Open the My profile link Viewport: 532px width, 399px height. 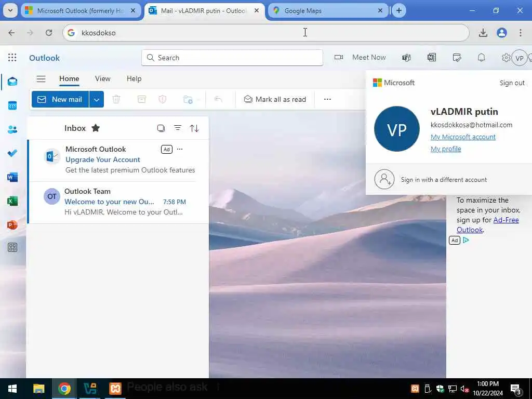click(446, 149)
